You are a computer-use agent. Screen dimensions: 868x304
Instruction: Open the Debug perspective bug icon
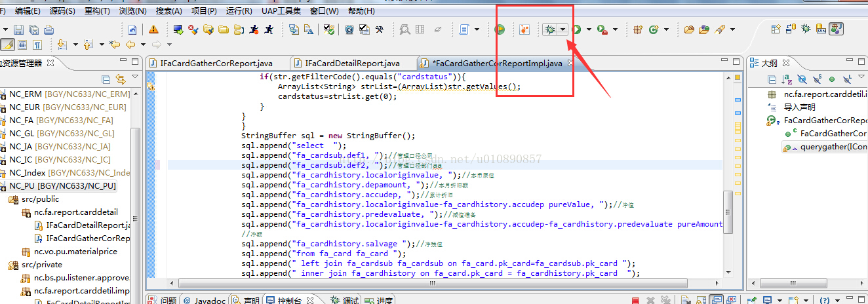click(x=805, y=29)
